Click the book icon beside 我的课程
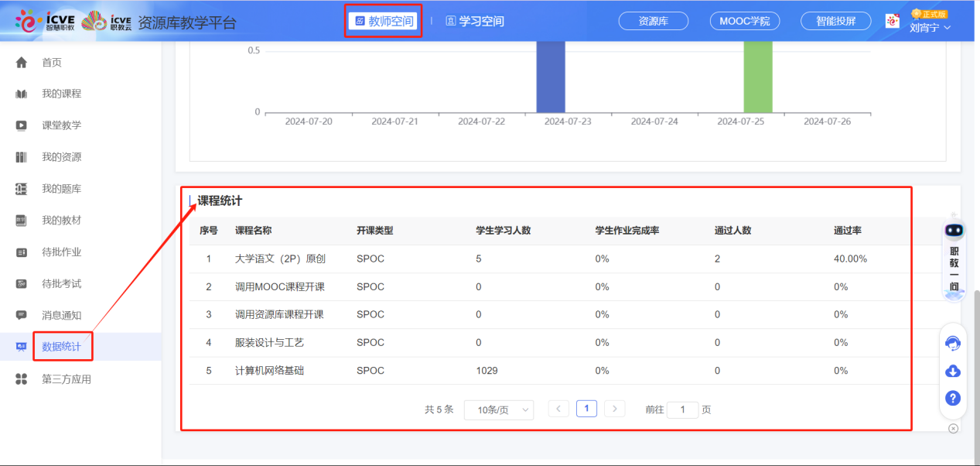Viewport: 980px width, 466px height. 22,94
